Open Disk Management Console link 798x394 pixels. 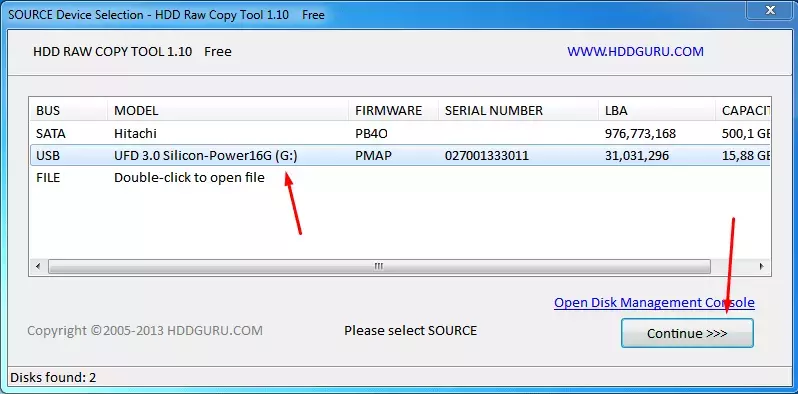pos(654,302)
